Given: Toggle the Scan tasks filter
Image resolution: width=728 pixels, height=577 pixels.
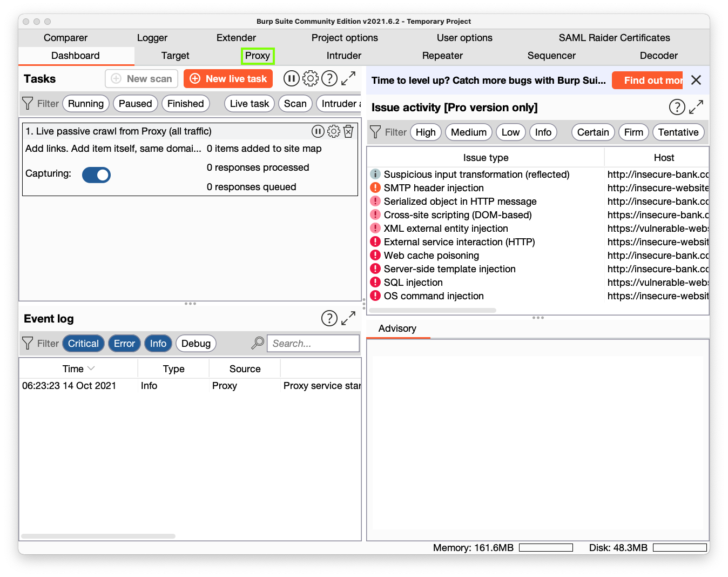Looking at the screenshot, I should (x=295, y=104).
